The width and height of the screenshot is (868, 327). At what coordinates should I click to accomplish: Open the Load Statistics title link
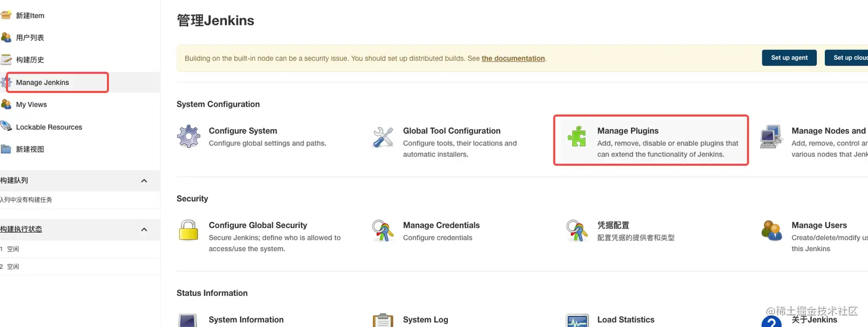pyautogui.click(x=626, y=320)
